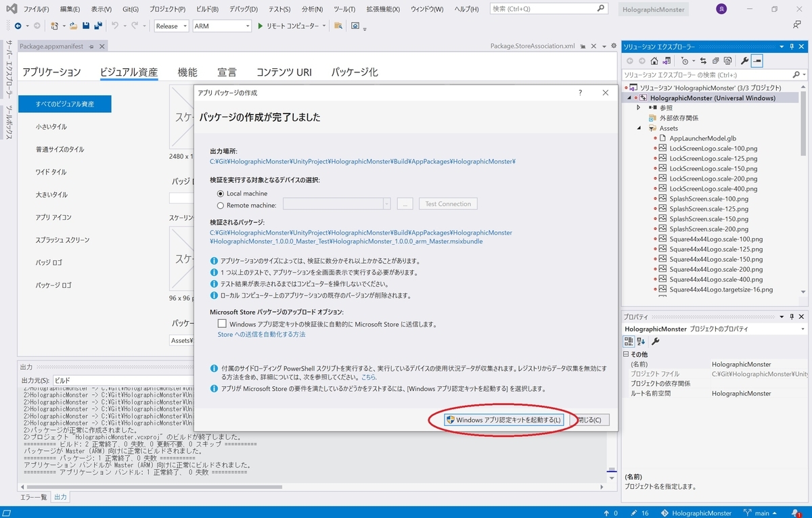
Task: Open the Package.StoreAssociation.xml document tab
Action: (x=533, y=46)
